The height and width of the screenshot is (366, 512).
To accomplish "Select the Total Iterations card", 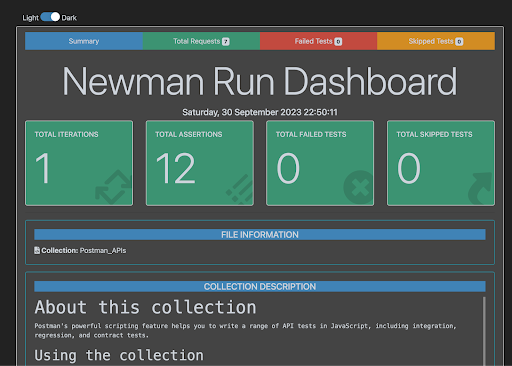I will pos(79,163).
